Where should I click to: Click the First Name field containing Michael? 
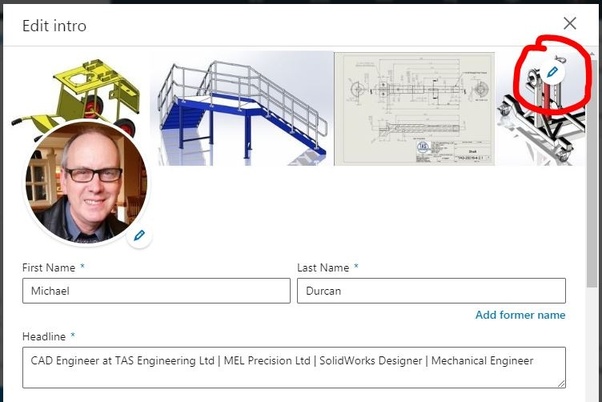click(x=156, y=291)
